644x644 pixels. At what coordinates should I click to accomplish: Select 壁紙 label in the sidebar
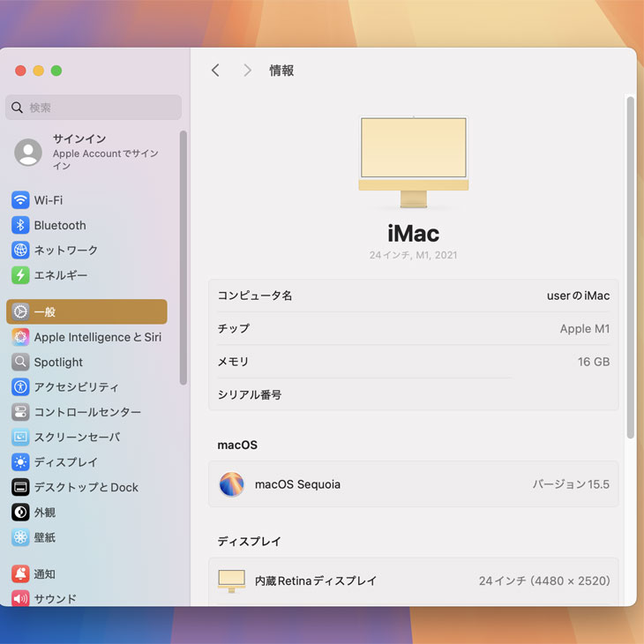(x=44, y=537)
